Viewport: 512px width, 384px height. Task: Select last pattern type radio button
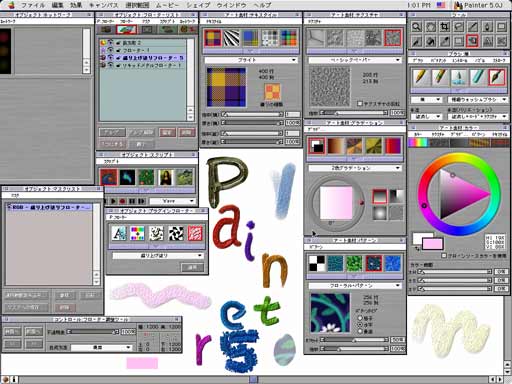pyautogui.click(x=360, y=331)
